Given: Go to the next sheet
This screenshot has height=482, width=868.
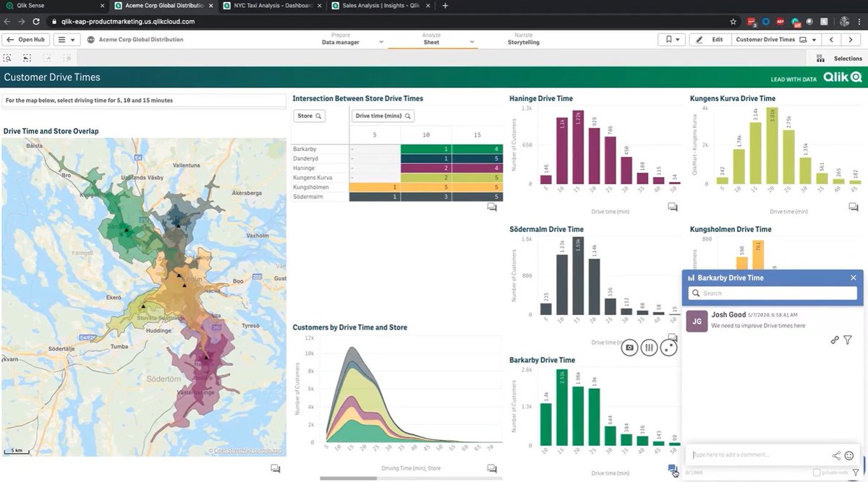Looking at the screenshot, I should click(x=852, y=40).
